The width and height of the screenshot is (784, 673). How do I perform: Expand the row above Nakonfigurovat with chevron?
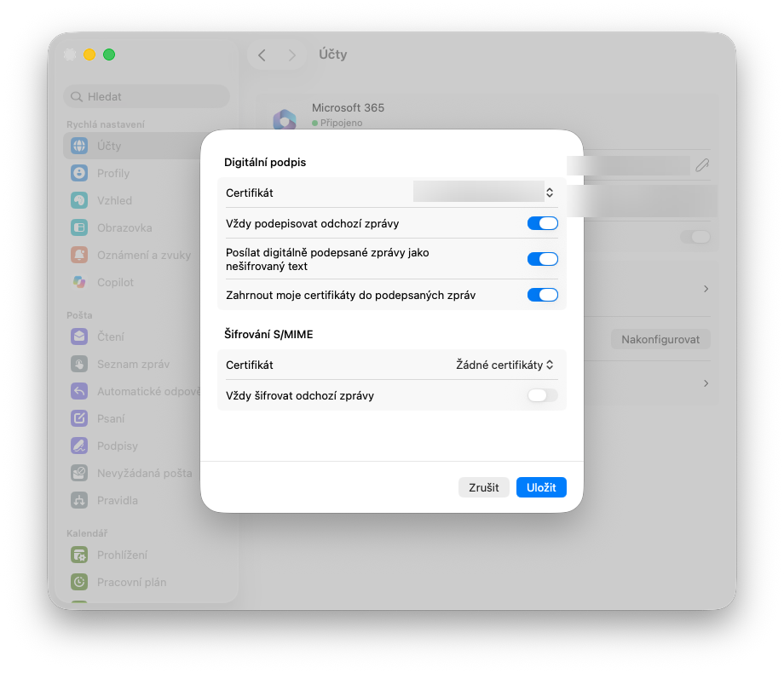(706, 289)
